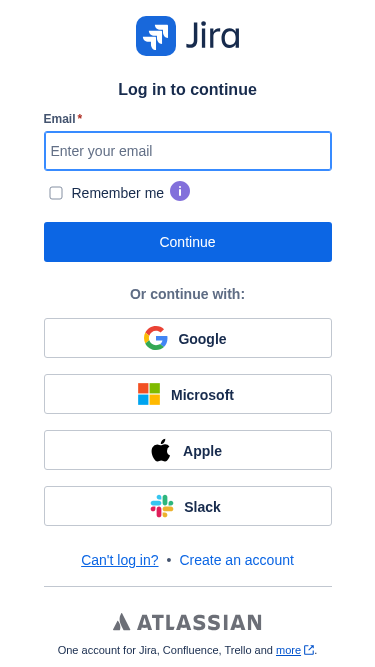Focus the Enter your email field
375x667 pixels.
pyautogui.click(x=188, y=151)
